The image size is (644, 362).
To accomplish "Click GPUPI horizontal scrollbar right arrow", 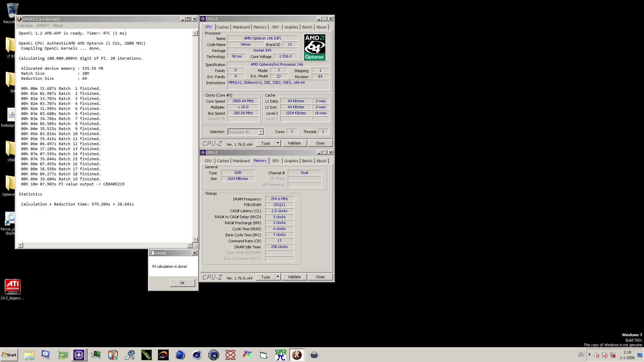I will click(190, 245).
